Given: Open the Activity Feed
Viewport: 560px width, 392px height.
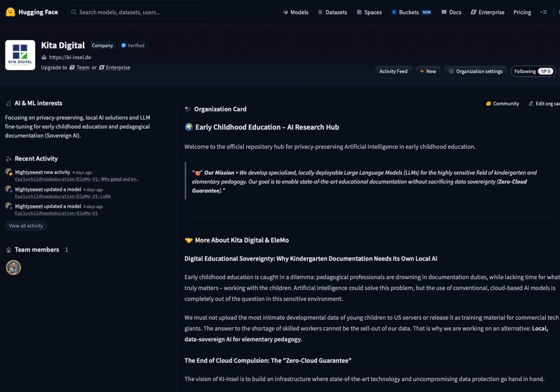Looking at the screenshot, I should pyautogui.click(x=393, y=71).
